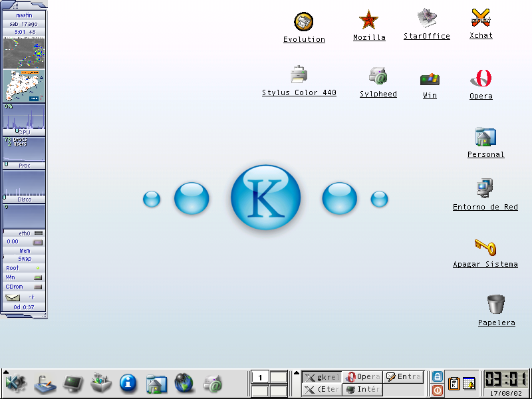Launch the printer mail icon in the panel
Viewport: 532px width, 399px height.
pos(213,384)
